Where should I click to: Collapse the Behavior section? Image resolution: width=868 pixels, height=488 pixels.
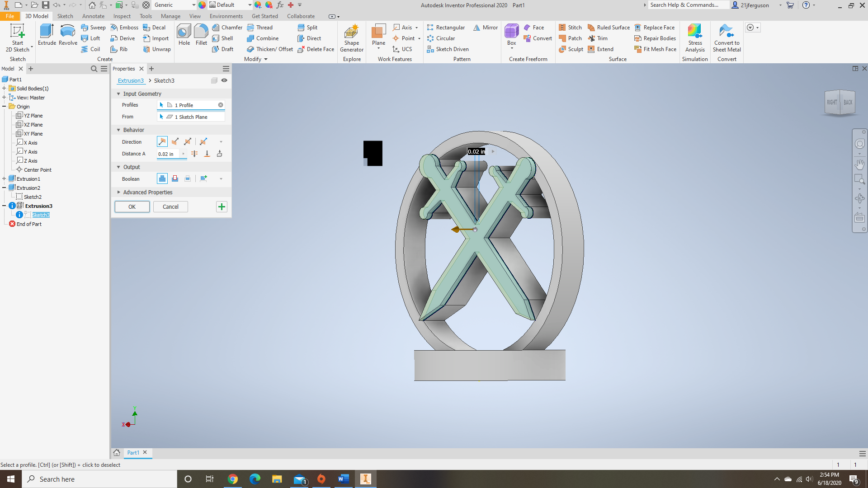tap(118, 130)
